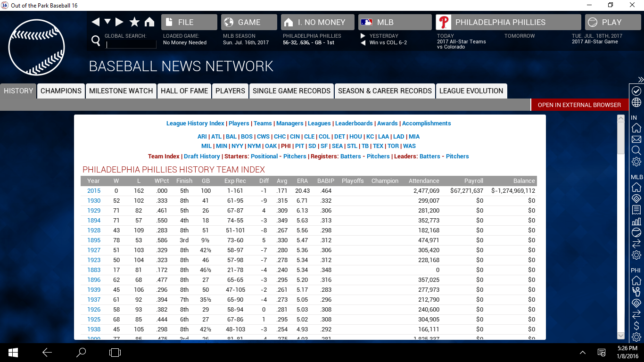Click the content scrollbar down arrow

pos(620,335)
